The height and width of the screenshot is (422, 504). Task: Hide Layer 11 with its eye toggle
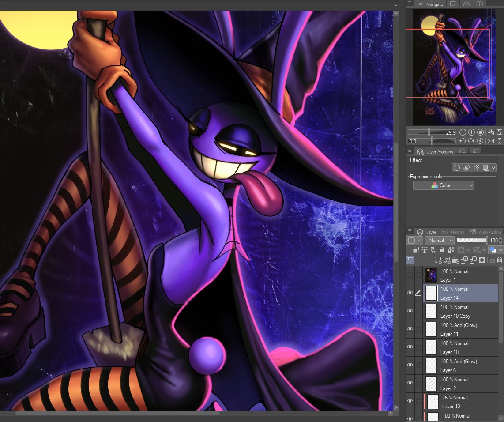point(410,329)
